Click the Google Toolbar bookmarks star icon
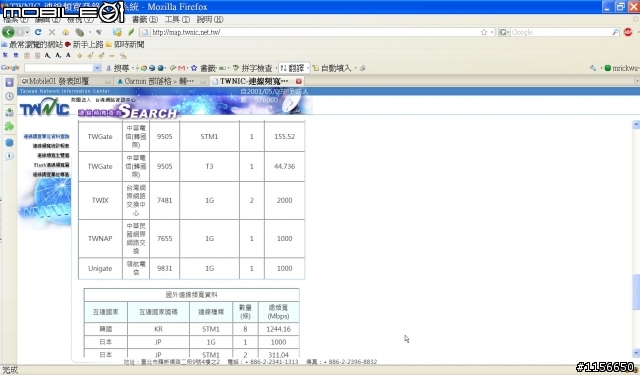This screenshot has width=640, height=375. (x=194, y=68)
